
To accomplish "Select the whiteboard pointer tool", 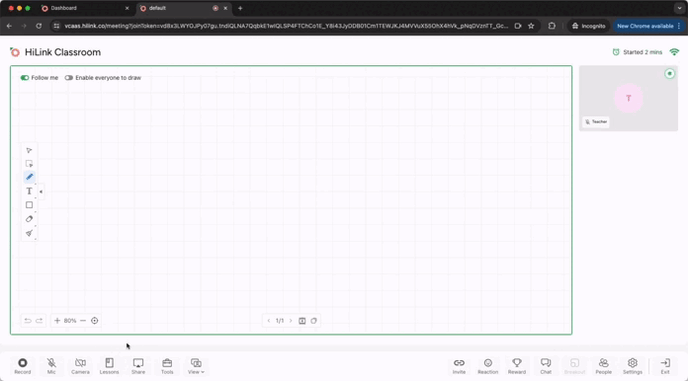I will [29, 151].
